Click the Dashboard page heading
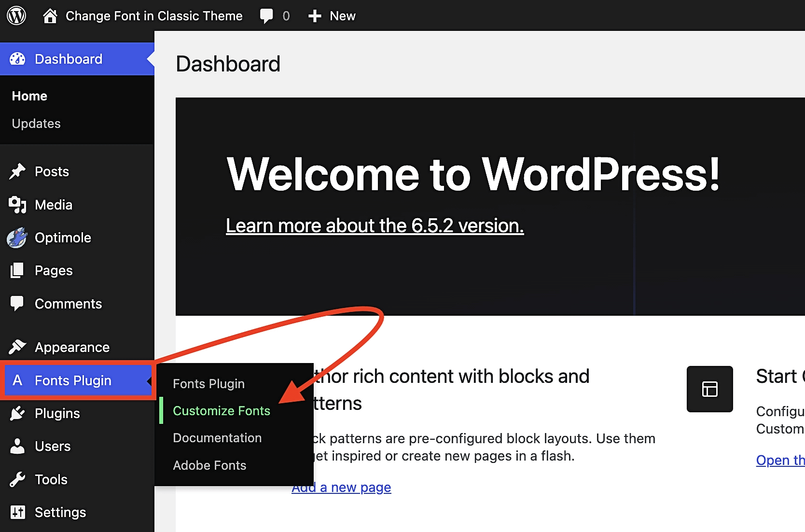The width and height of the screenshot is (805, 532). [x=228, y=64]
